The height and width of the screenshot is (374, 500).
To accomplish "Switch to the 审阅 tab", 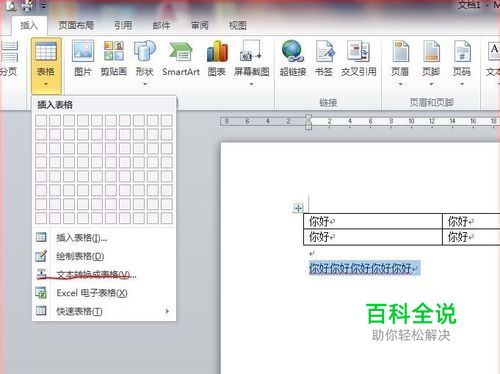I will (x=200, y=25).
